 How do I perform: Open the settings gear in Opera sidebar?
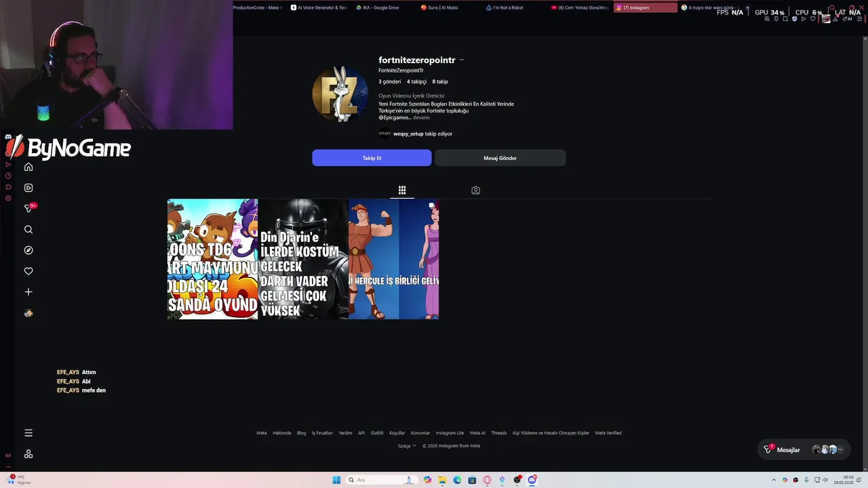pos(8,199)
